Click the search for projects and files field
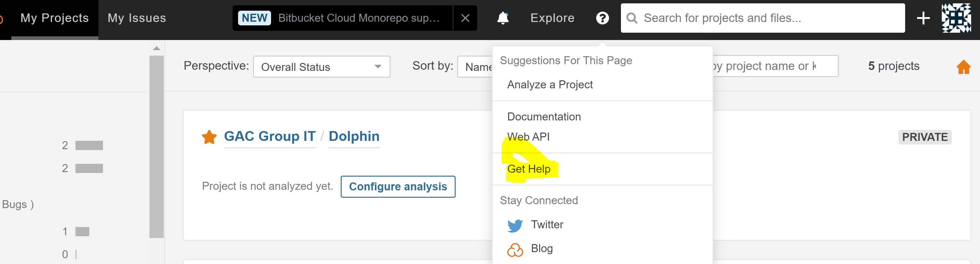The height and width of the screenshot is (264, 980). 763,18
